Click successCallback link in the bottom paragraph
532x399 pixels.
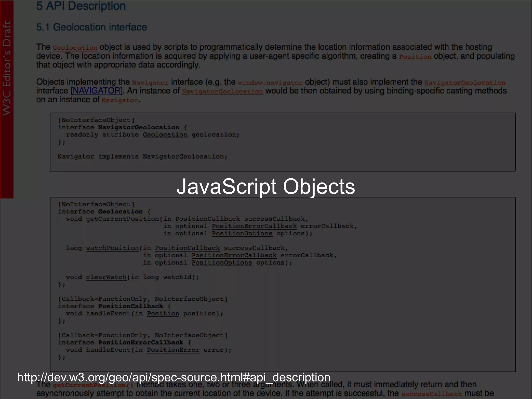click(x=431, y=394)
